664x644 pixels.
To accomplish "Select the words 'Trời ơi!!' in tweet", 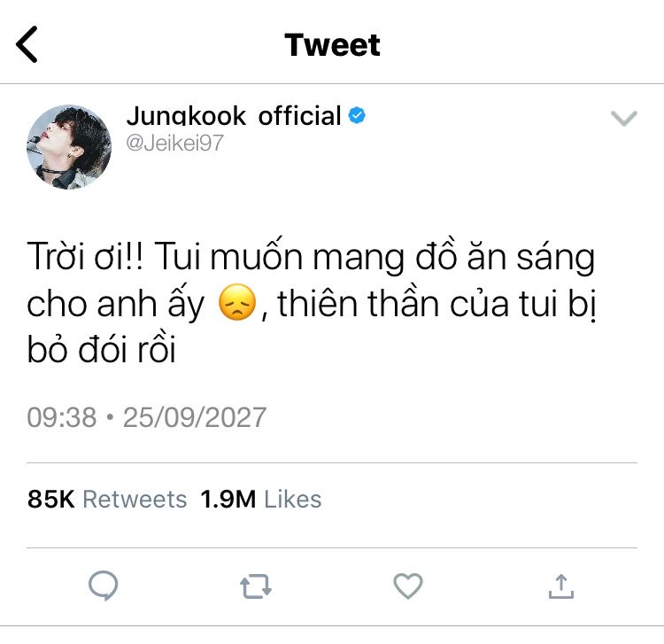I will click(86, 256).
